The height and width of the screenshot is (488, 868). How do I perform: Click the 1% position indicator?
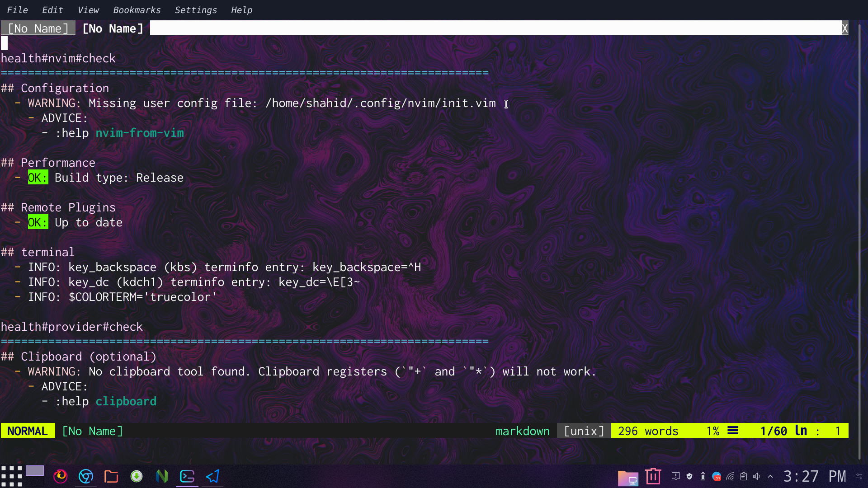pos(713,431)
